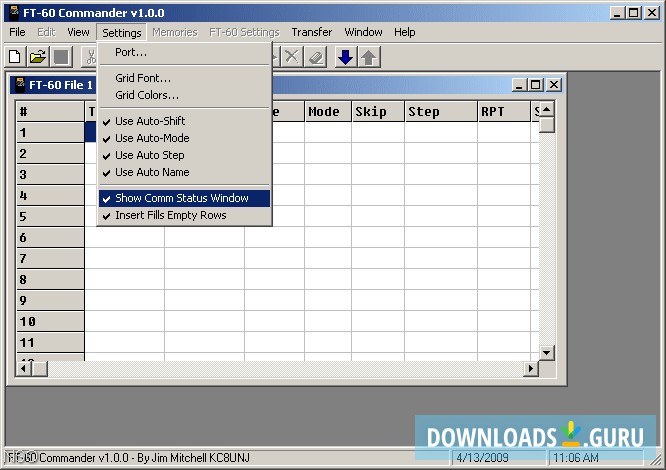
Task: Click the RPT column header
Action: [x=504, y=112]
